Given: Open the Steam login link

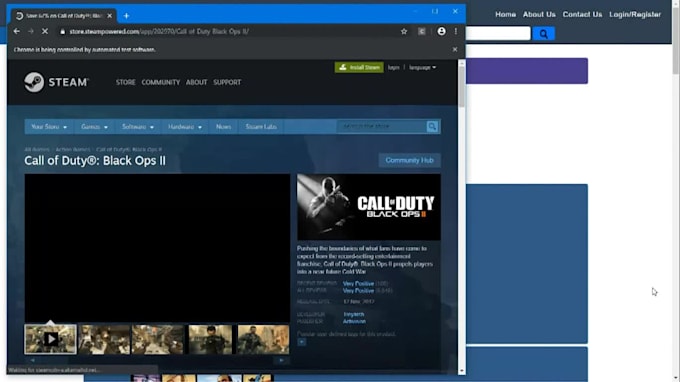Looking at the screenshot, I should [x=393, y=67].
